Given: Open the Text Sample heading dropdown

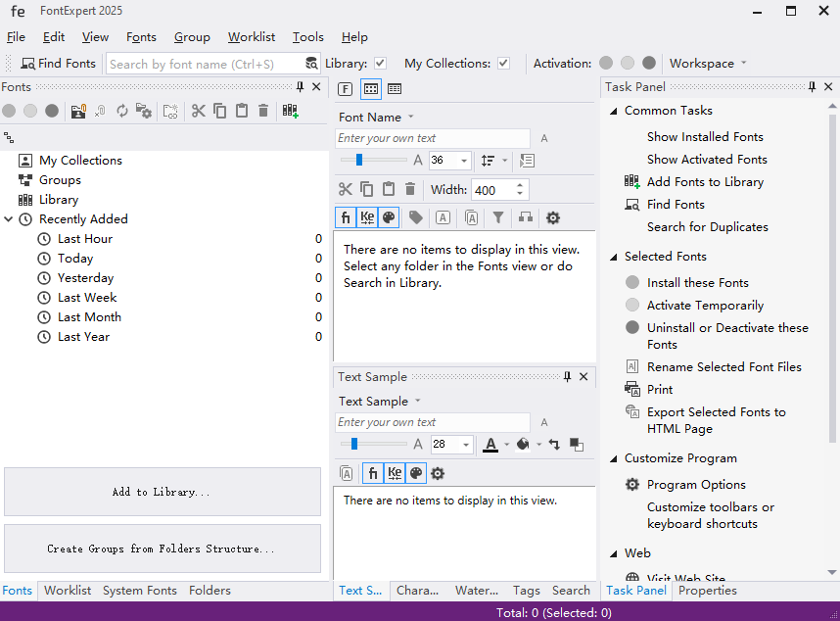Looking at the screenshot, I should pyautogui.click(x=380, y=402).
